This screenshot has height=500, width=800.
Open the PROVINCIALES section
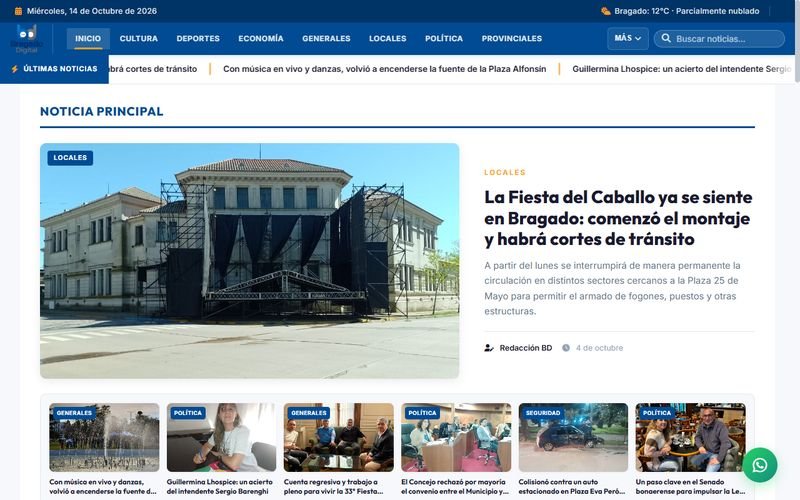point(512,38)
